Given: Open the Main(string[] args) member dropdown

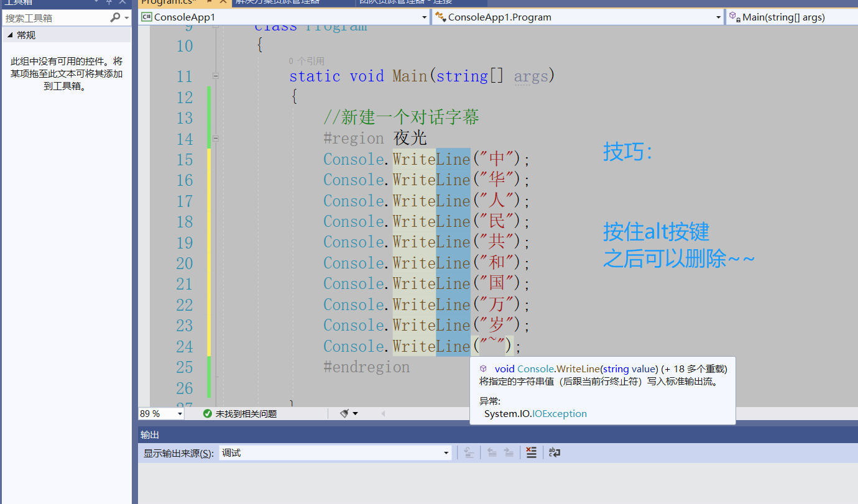Looking at the screenshot, I should 791,17.
